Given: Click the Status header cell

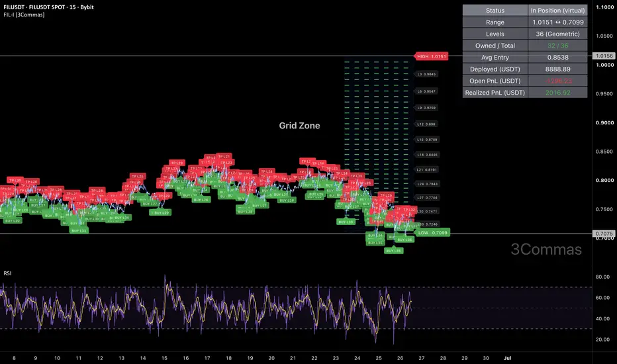Looking at the screenshot, I should tap(495, 10).
